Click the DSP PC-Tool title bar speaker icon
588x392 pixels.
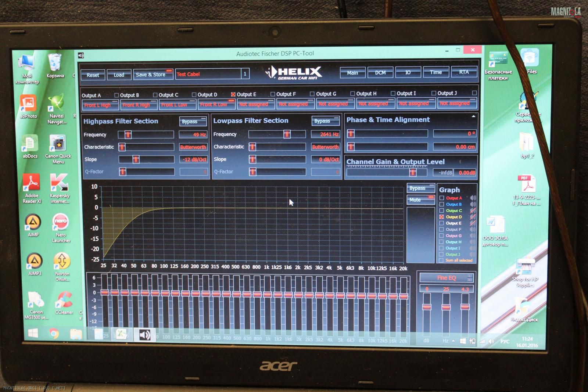[x=81, y=55]
